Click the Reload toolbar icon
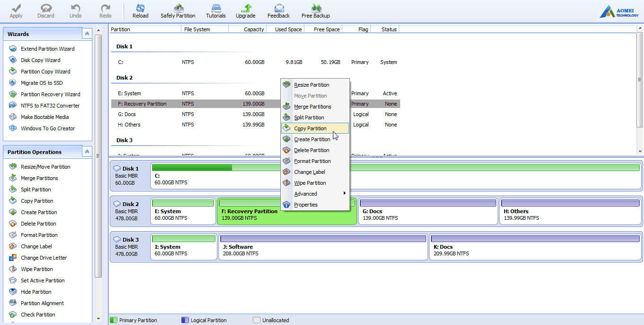Screen dimensions: 644x325 (x=140, y=11)
